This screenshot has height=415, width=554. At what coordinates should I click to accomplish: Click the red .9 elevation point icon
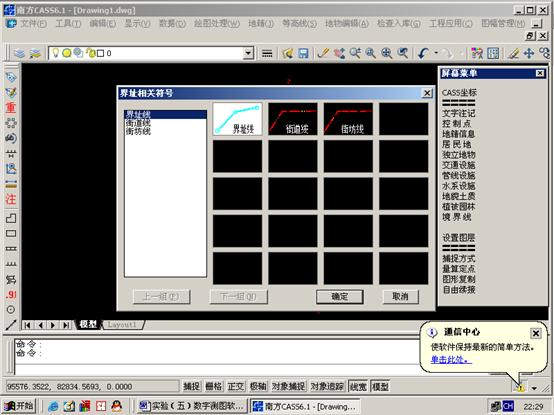tap(11, 294)
